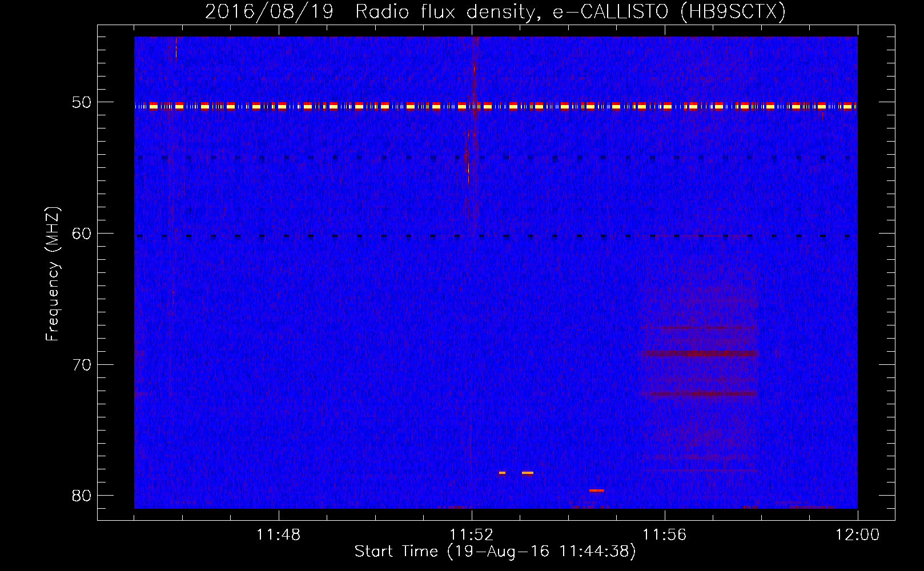Screen dimensions: 924x571
Task: Click the 60 frequency tick label
Action: 82,234
